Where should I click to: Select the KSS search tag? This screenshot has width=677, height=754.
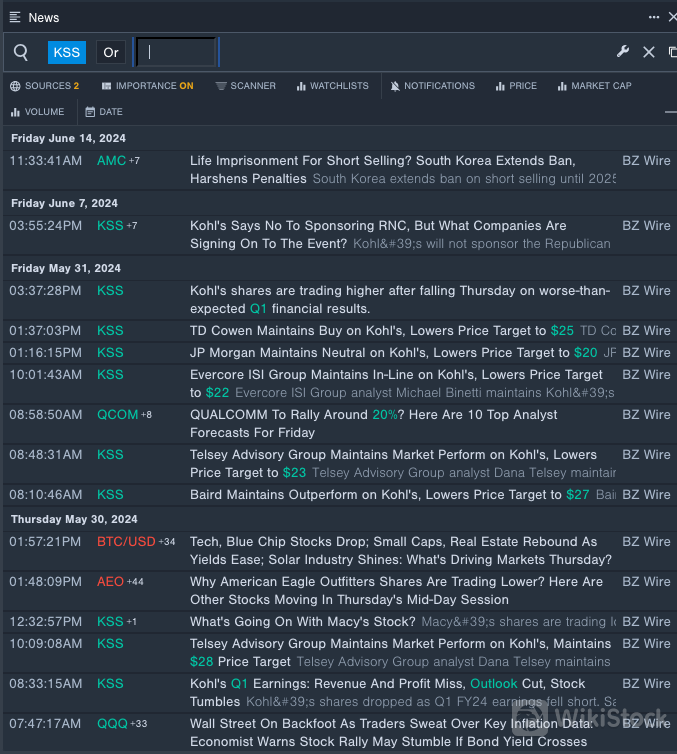66,52
